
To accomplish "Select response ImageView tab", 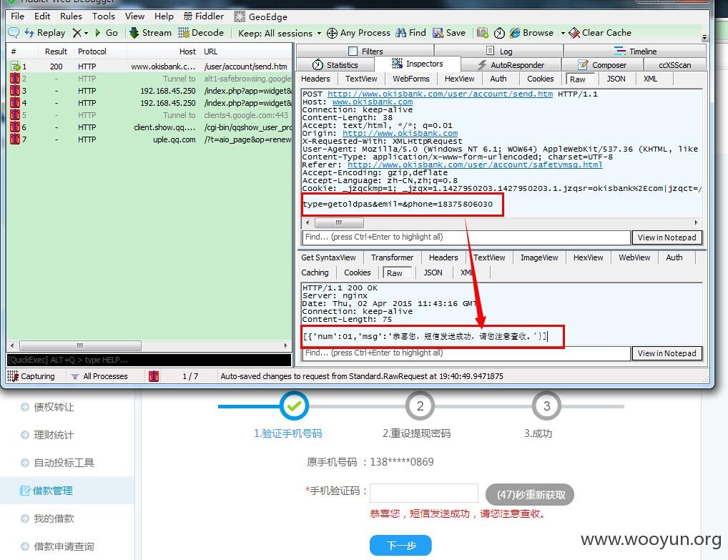I will point(539,257).
